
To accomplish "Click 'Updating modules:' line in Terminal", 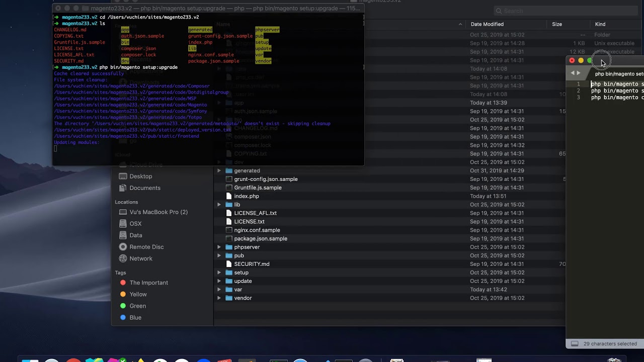I will 76,142.
